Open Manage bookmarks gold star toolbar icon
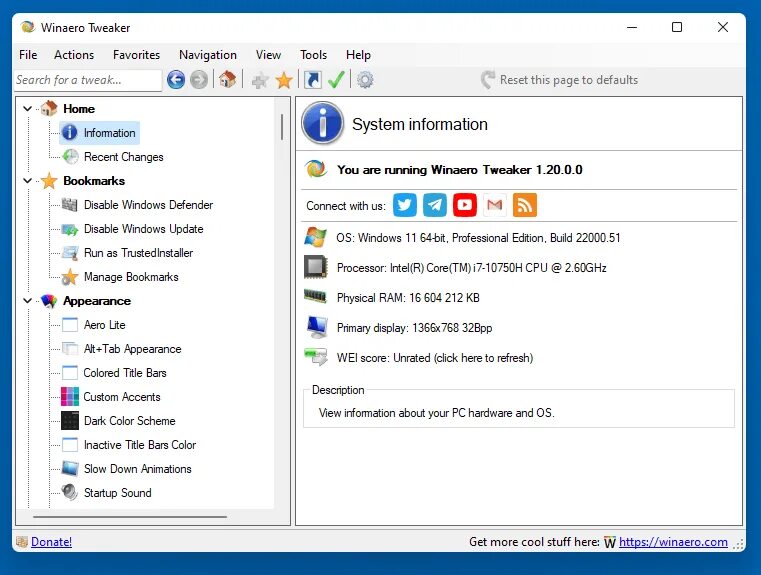The height and width of the screenshot is (575, 761). tap(284, 80)
